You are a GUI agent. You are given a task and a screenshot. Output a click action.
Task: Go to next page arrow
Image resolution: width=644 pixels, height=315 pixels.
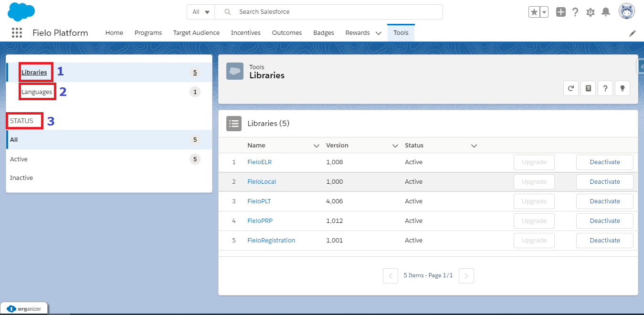466,276
